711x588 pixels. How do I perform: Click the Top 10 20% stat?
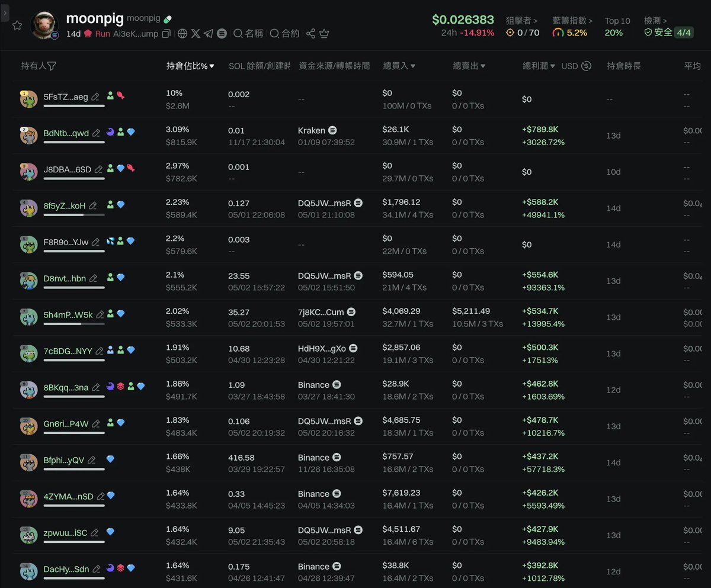(617, 27)
